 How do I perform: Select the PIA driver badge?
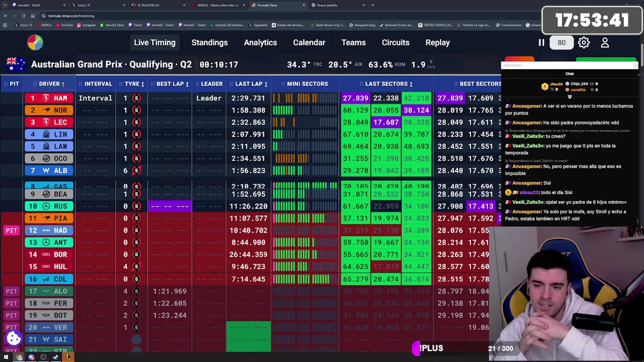point(49,218)
